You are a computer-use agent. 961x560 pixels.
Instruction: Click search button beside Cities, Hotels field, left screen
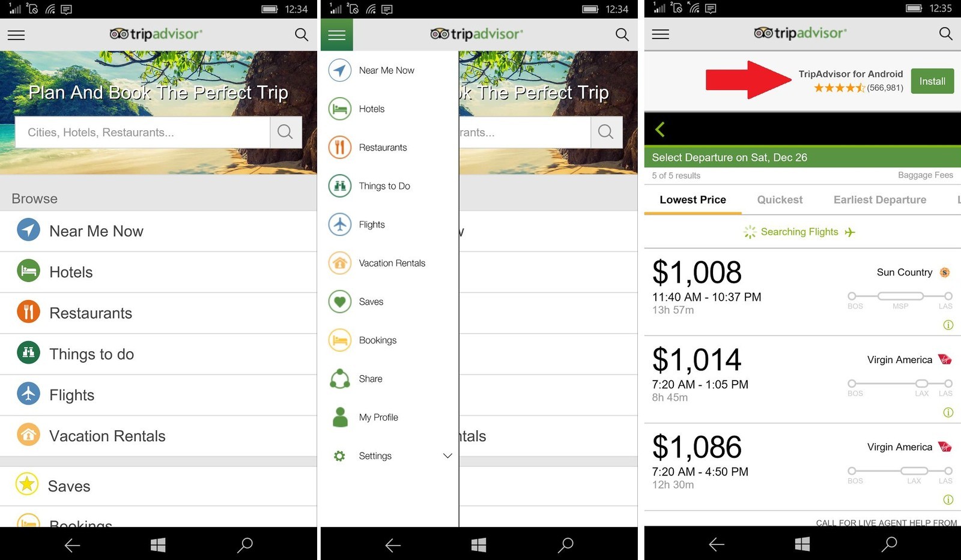tap(285, 132)
